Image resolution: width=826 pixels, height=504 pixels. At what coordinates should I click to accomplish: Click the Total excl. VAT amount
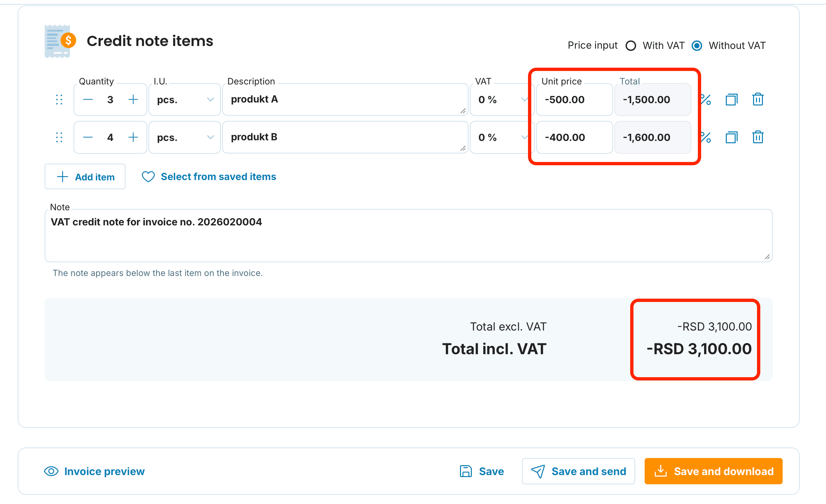point(715,327)
